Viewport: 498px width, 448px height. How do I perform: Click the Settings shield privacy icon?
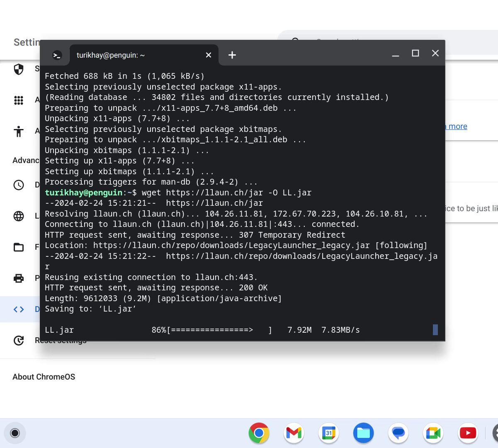[19, 69]
